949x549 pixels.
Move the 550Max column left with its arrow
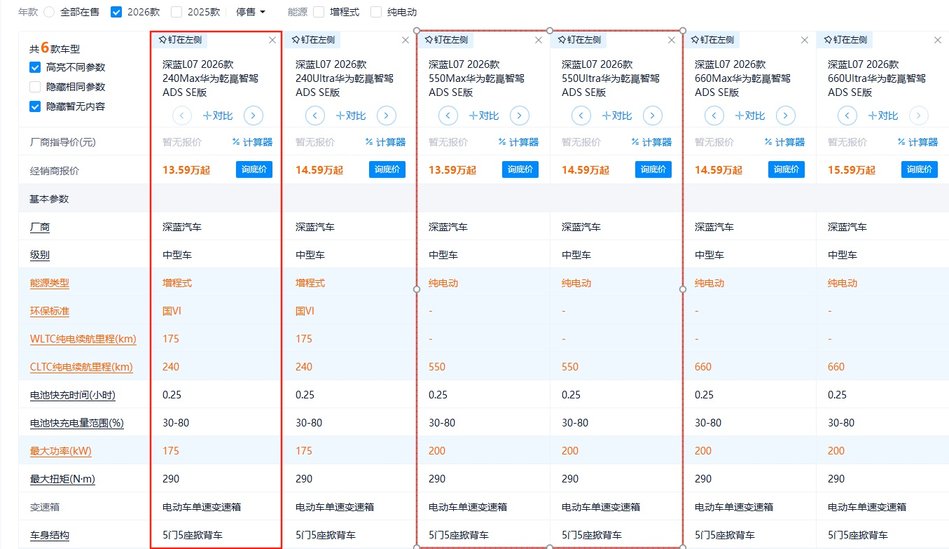448,115
